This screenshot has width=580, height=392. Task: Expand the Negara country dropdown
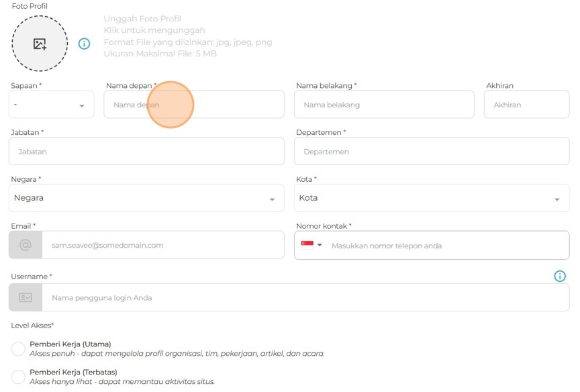tap(146, 198)
